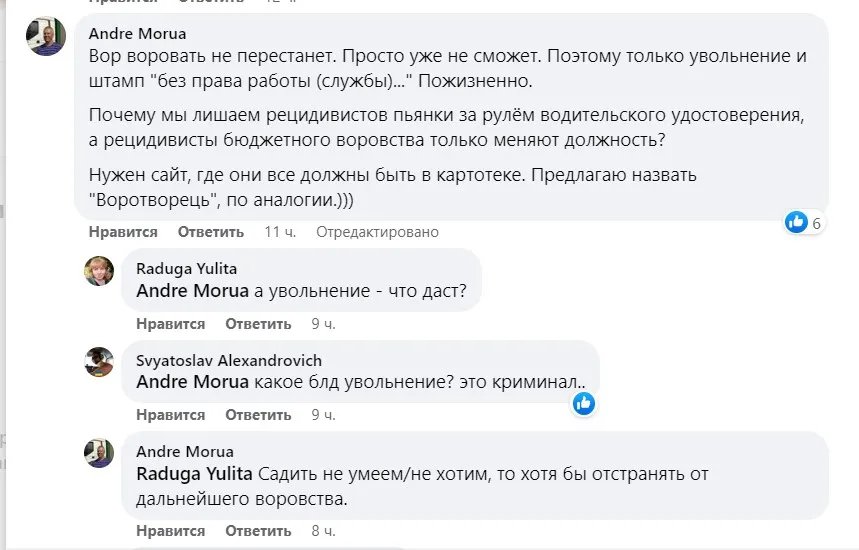The height and width of the screenshot is (550, 859).
Task: Open Raduga Yulita's profile picture
Action: click(98, 270)
